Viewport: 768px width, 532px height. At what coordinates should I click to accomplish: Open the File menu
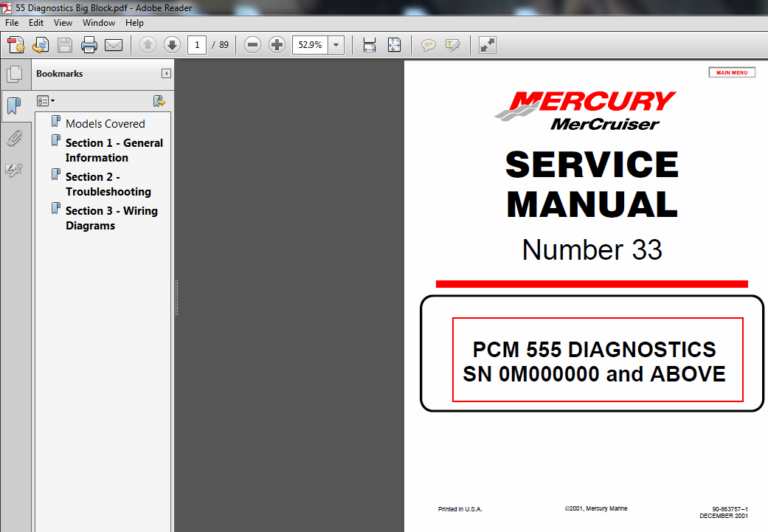tap(12, 23)
